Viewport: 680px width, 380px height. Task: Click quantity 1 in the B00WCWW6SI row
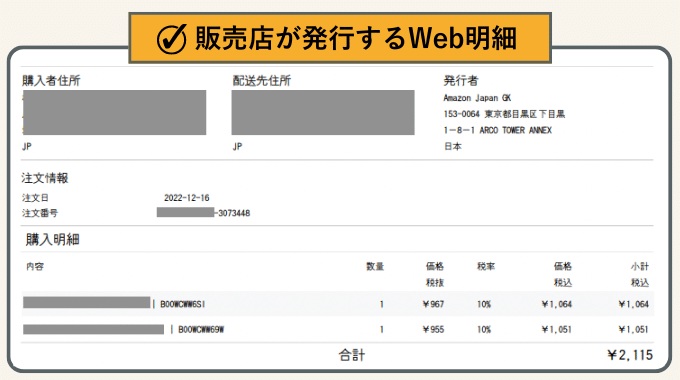click(382, 304)
